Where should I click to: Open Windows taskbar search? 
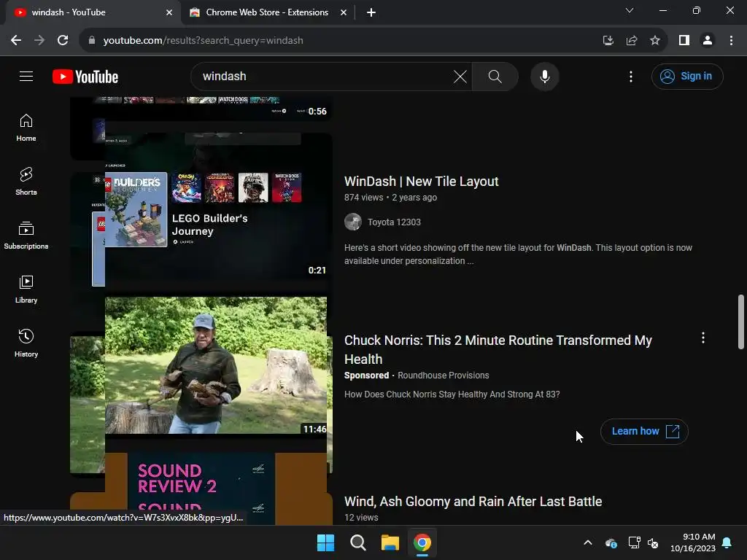[357, 542]
